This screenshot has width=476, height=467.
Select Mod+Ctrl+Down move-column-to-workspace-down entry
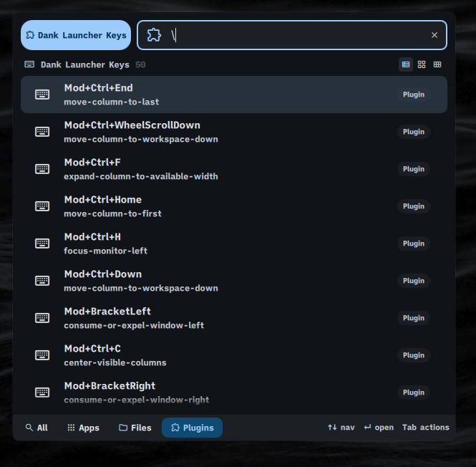pyautogui.click(x=215, y=281)
